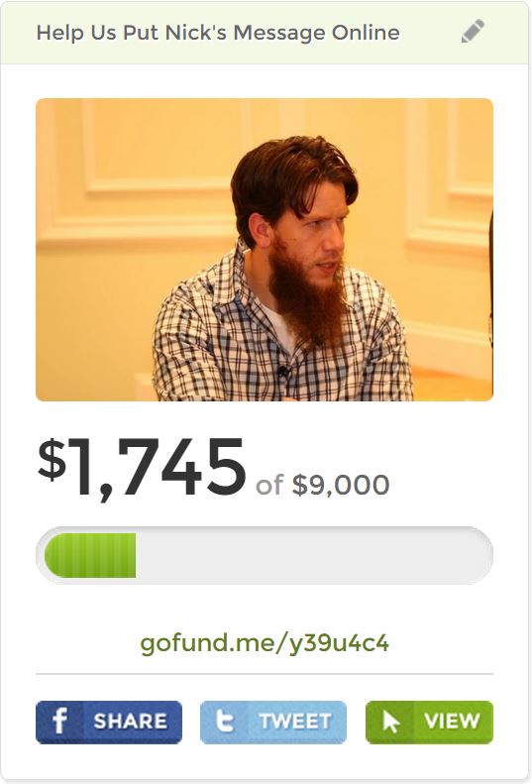Click the word "of" before the goal
The width and height of the screenshot is (532, 784).
[269, 486]
